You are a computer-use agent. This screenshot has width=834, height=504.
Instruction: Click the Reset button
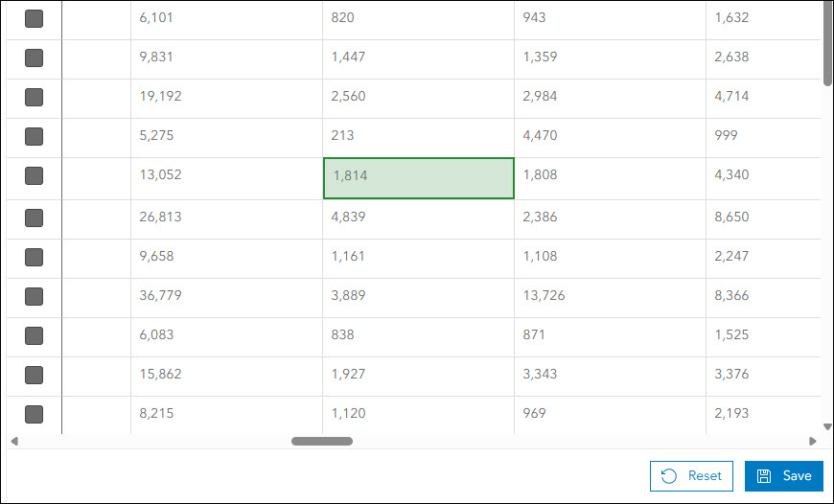pos(691,476)
